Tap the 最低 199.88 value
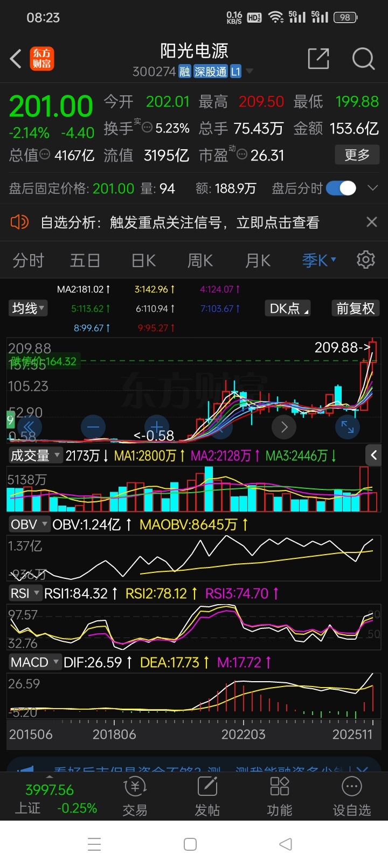 click(357, 101)
